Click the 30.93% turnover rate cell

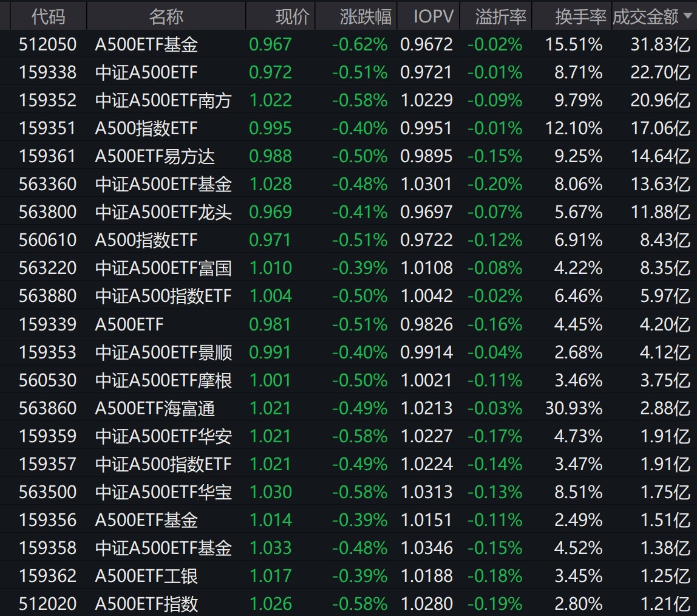573,408
